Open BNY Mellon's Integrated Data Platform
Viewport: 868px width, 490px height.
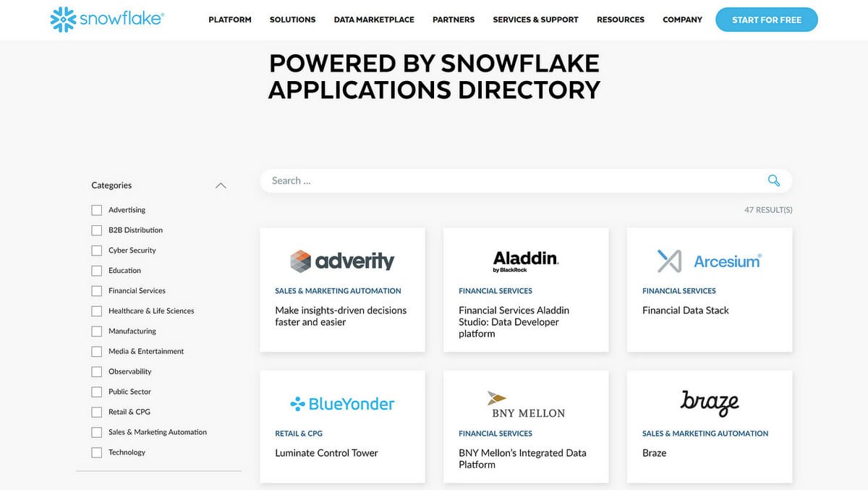tap(522, 459)
